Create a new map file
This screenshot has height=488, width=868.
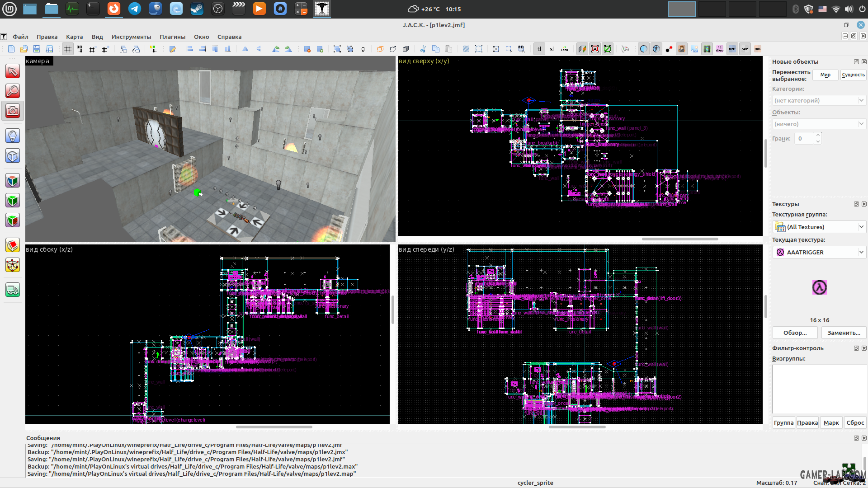[x=11, y=49]
